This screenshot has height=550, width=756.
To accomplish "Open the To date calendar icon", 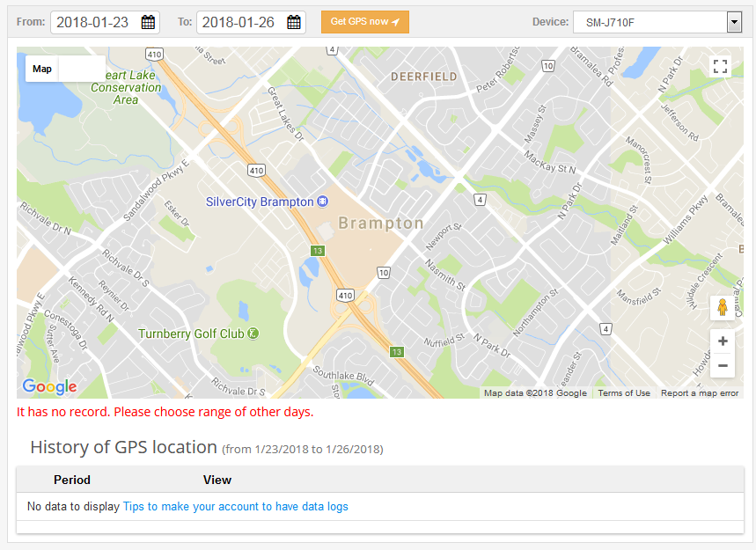I will (294, 22).
